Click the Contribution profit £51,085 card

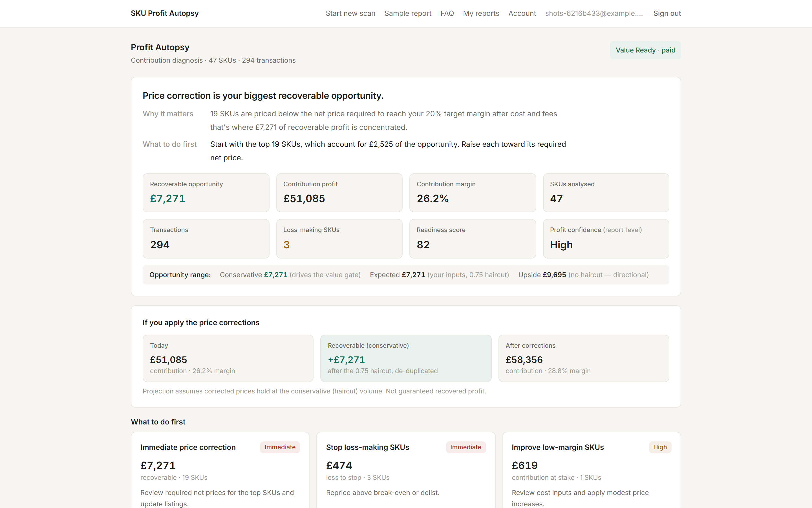click(x=339, y=193)
